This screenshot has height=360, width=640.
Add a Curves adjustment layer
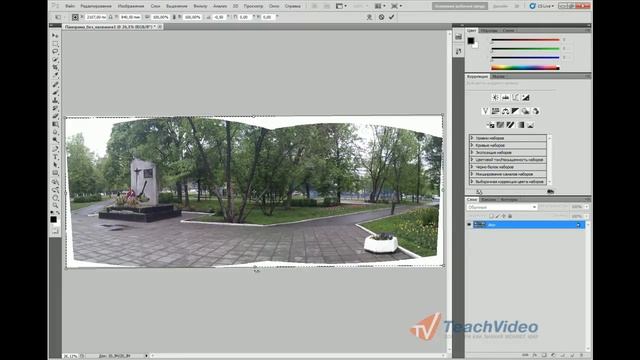[516, 98]
